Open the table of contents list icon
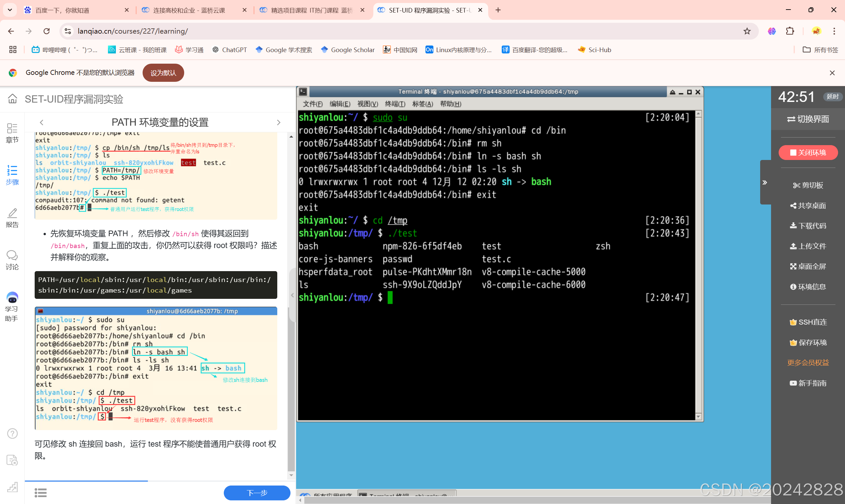 tap(40, 493)
